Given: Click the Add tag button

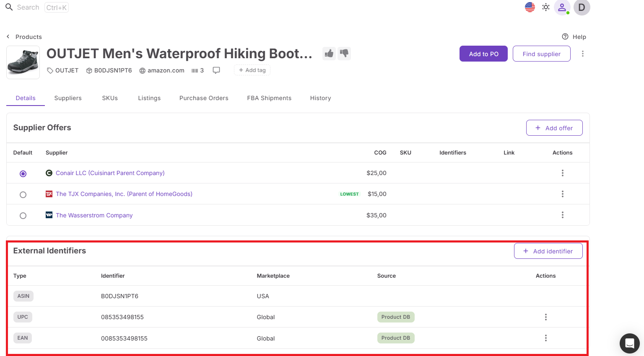Looking at the screenshot, I should point(252,70).
